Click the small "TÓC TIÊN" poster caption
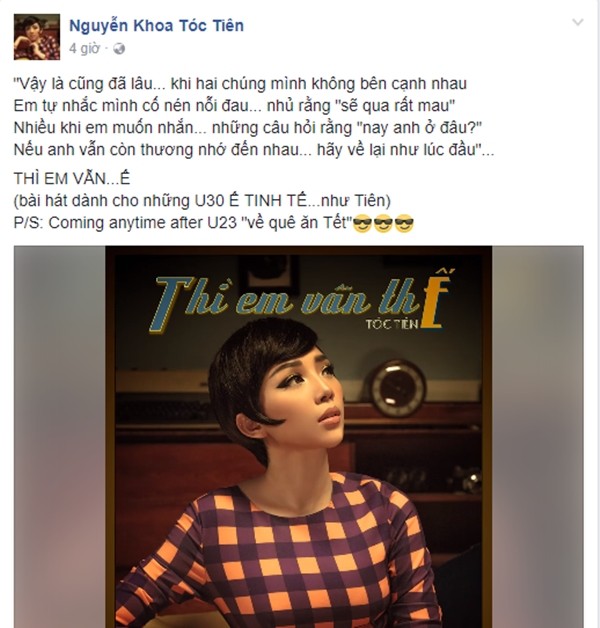The height and width of the screenshot is (628, 600). [392, 324]
